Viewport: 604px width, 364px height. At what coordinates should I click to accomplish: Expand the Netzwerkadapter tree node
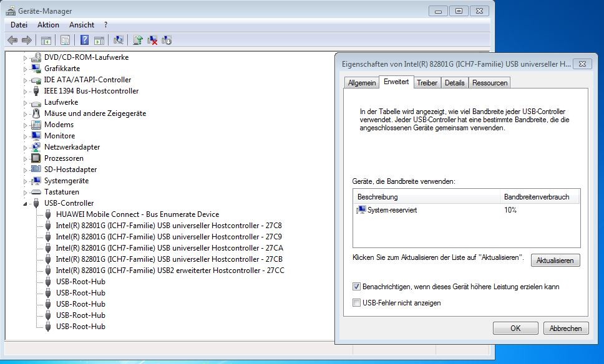pos(26,148)
